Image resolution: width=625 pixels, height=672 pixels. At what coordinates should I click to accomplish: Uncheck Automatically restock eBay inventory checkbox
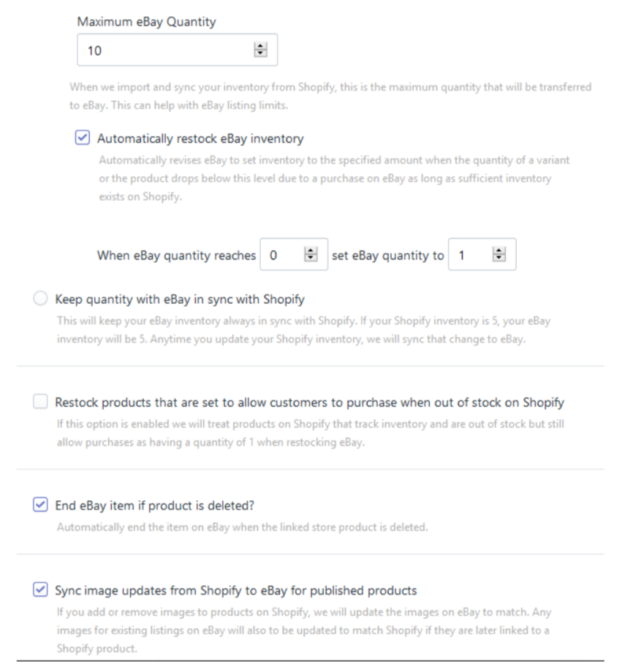point(83,138)
